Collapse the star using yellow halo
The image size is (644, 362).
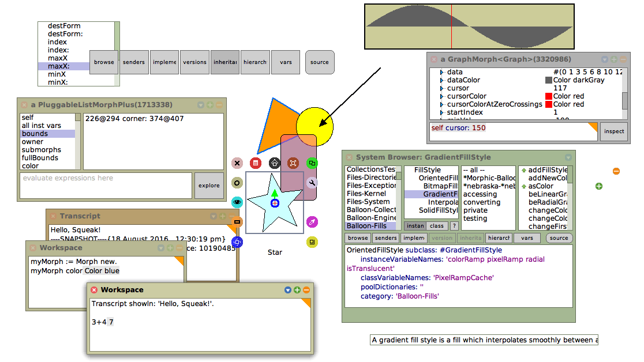(x=312, y=242)
